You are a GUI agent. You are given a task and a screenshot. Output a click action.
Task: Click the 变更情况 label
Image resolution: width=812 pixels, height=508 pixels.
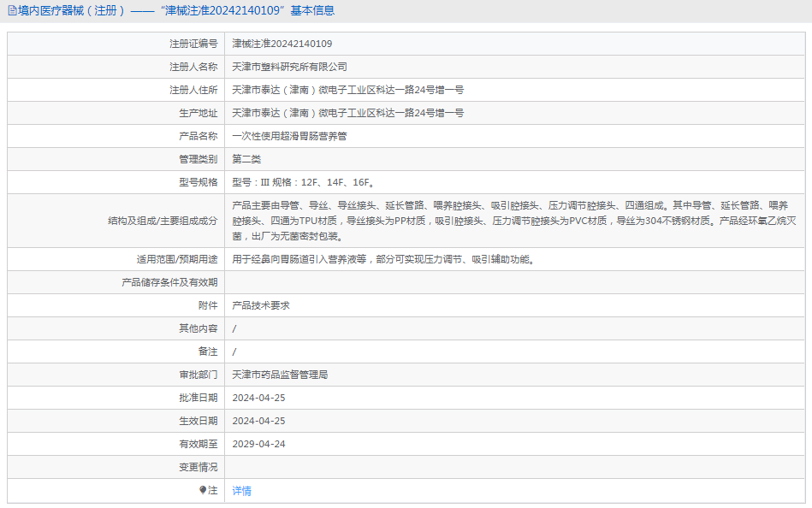point(199,467)
